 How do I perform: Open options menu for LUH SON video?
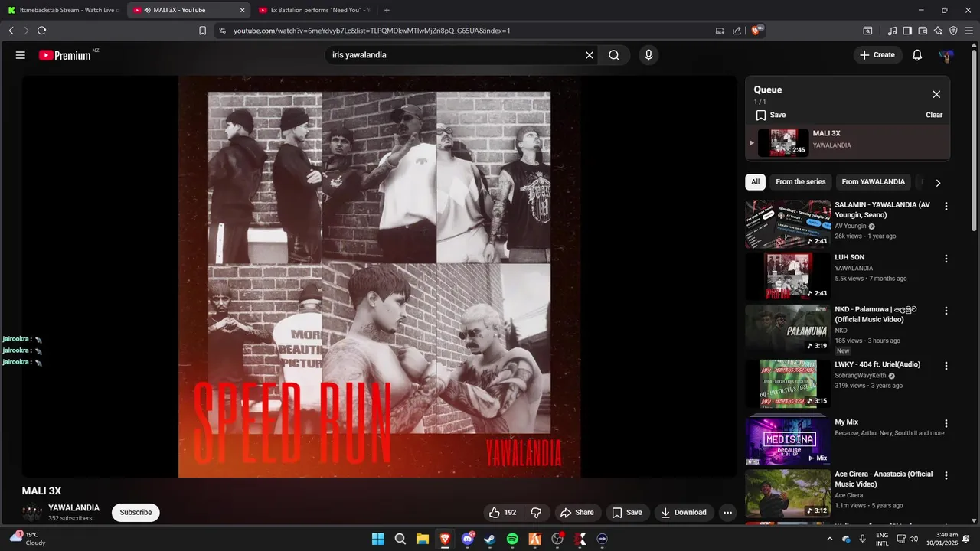pyautogui.click(x=946, y=259)
